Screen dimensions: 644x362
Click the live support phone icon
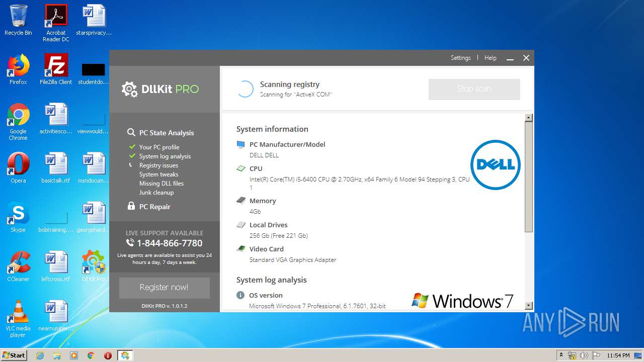pos(130,243)
